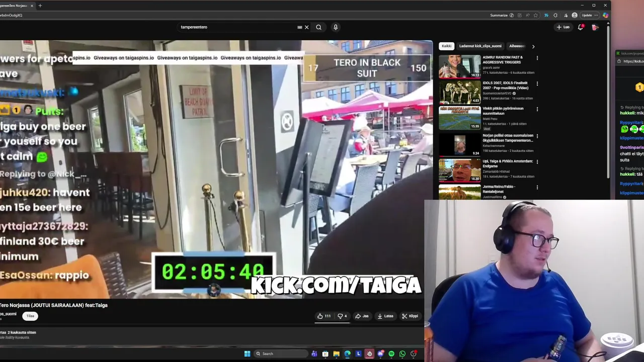644x362 pixels.
Task: Click the video player to pause
Action: pyautogui.click(x=216, y=169)
